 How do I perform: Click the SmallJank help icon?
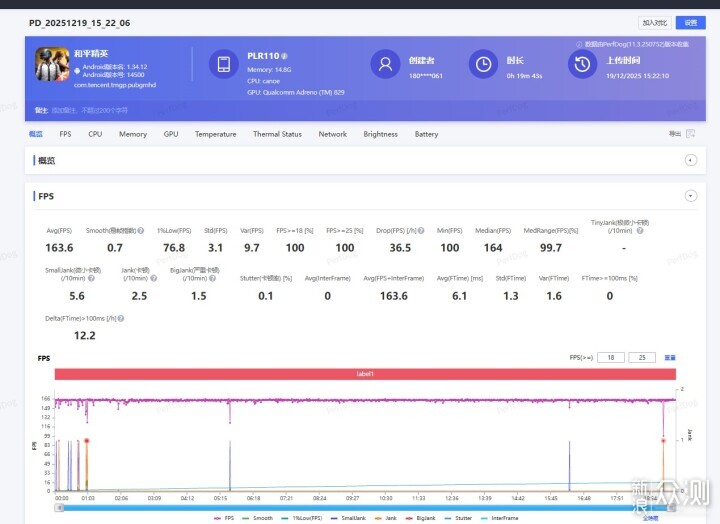(x=92, y=278)
